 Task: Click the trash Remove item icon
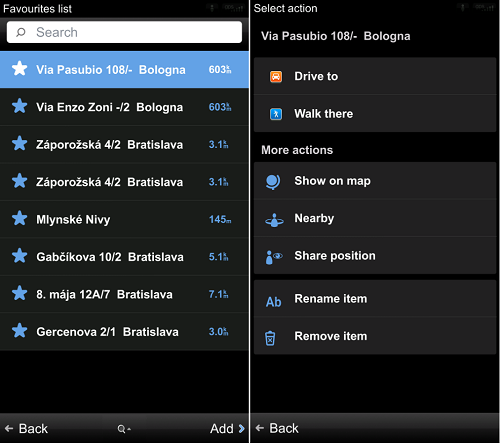click(270, 338)
